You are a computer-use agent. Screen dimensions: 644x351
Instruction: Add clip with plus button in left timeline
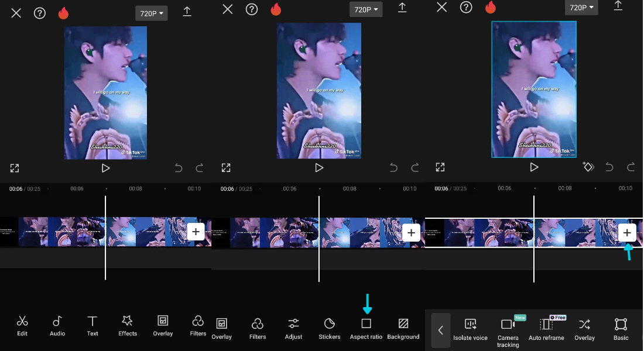click(196, 232)
